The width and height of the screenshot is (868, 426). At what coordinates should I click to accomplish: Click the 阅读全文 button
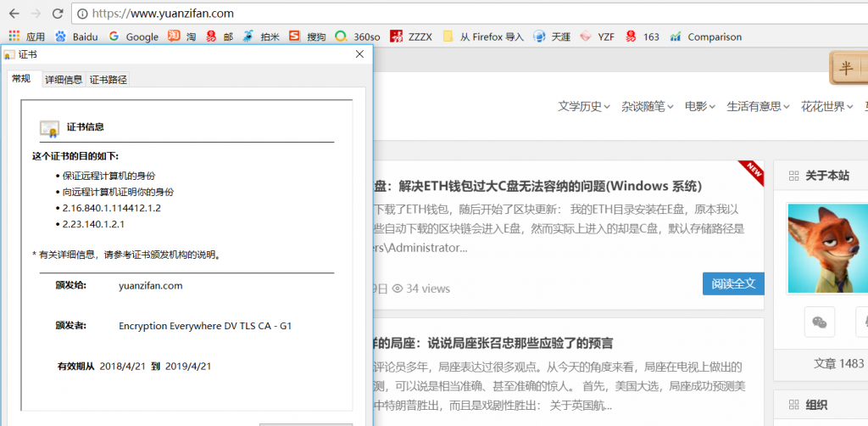[x=732, y=283]
